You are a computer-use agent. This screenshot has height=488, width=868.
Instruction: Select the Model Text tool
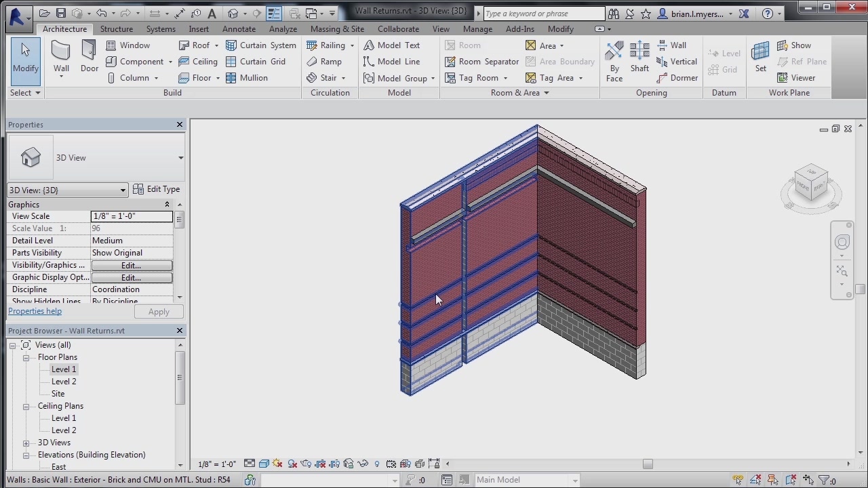(392, 45)
